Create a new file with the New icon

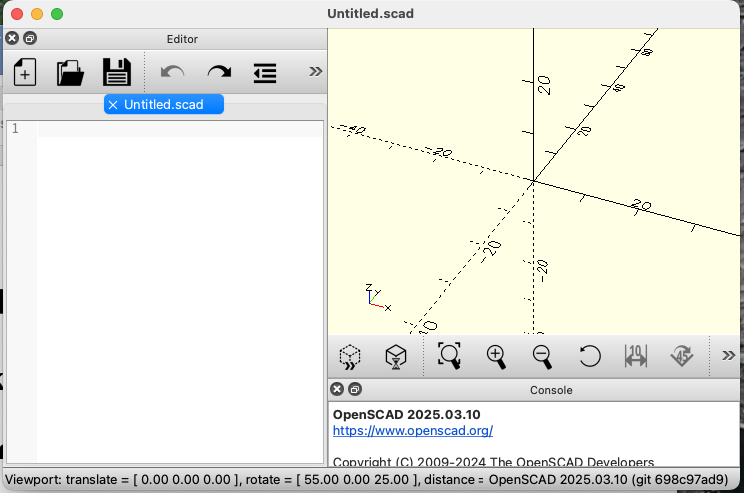pos(25,72)
